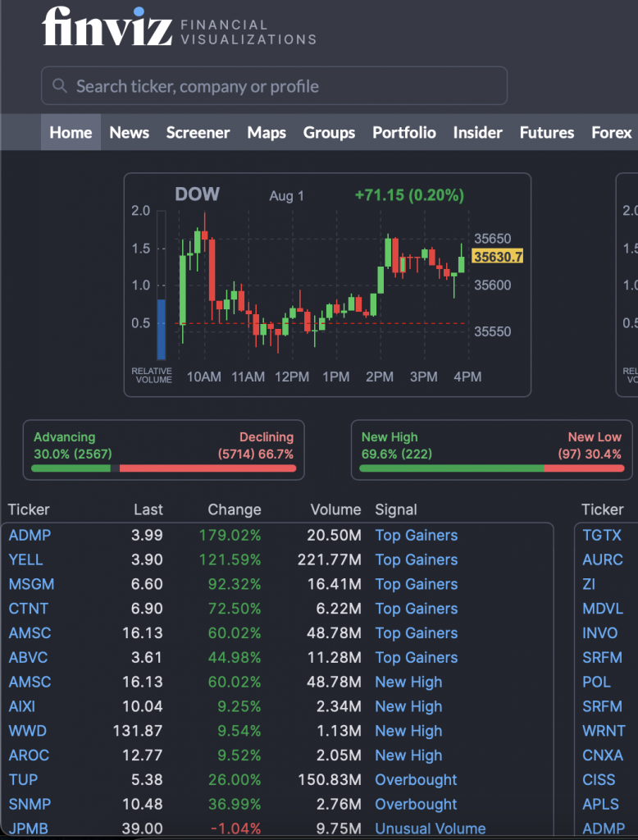Open ticker WWD
The image size is (638, 840).
pyautogui.click(x=27, y=731)
